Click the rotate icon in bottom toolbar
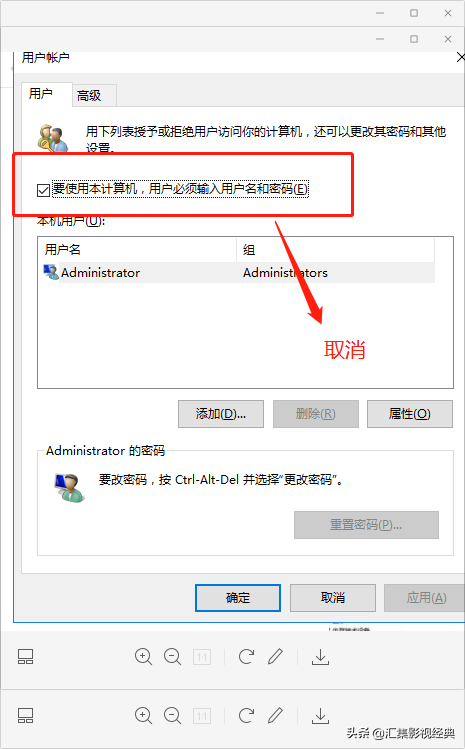 click(x=246, y=716)
